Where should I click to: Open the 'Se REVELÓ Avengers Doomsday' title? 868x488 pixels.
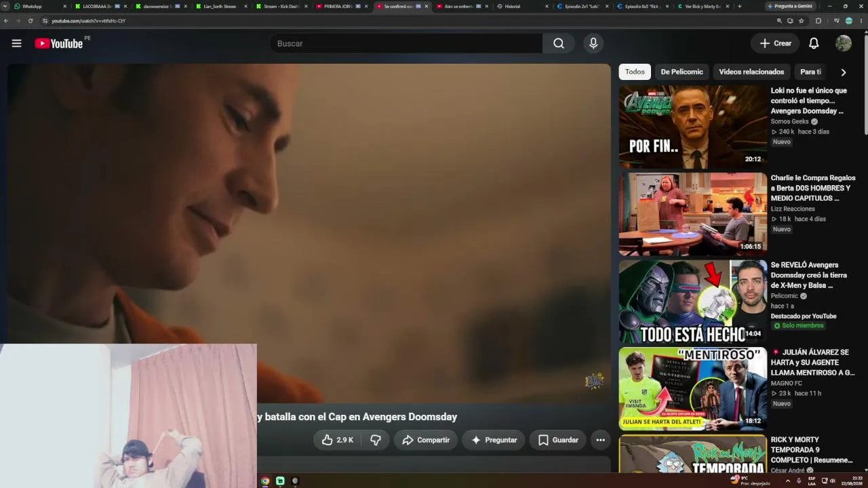click(x=809, y=275)
